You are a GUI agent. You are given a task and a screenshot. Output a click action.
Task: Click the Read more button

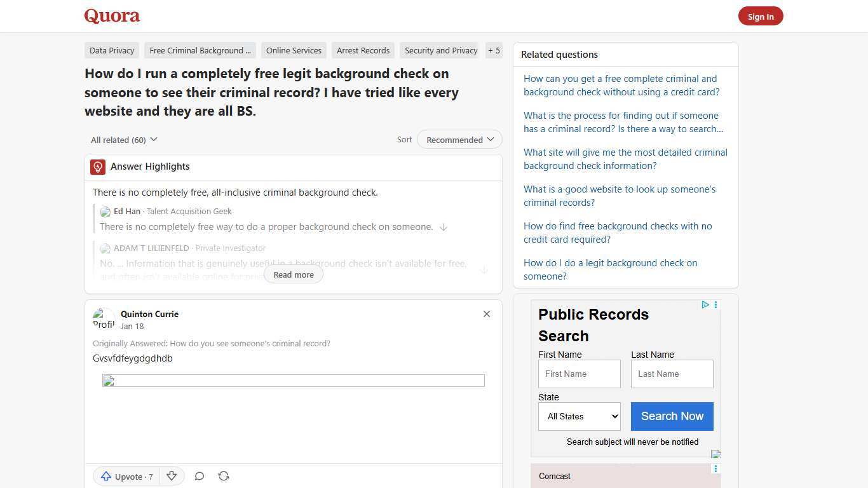[x=293, y=274]
